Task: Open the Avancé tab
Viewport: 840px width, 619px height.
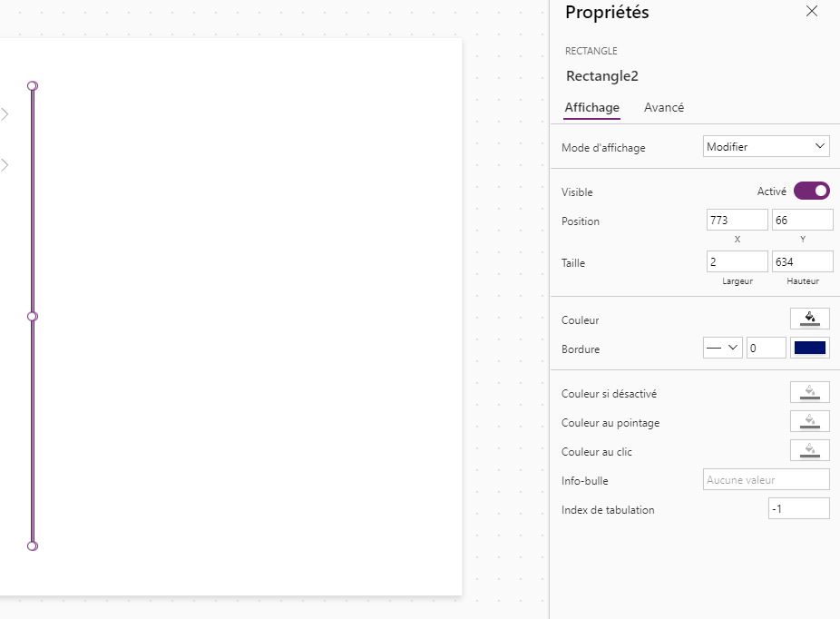Action: tap(664, 107)
